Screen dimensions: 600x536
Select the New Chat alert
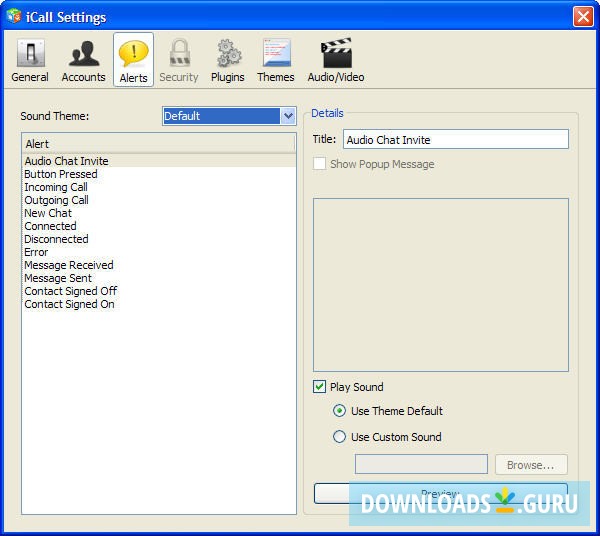click(x=159, y=213)
